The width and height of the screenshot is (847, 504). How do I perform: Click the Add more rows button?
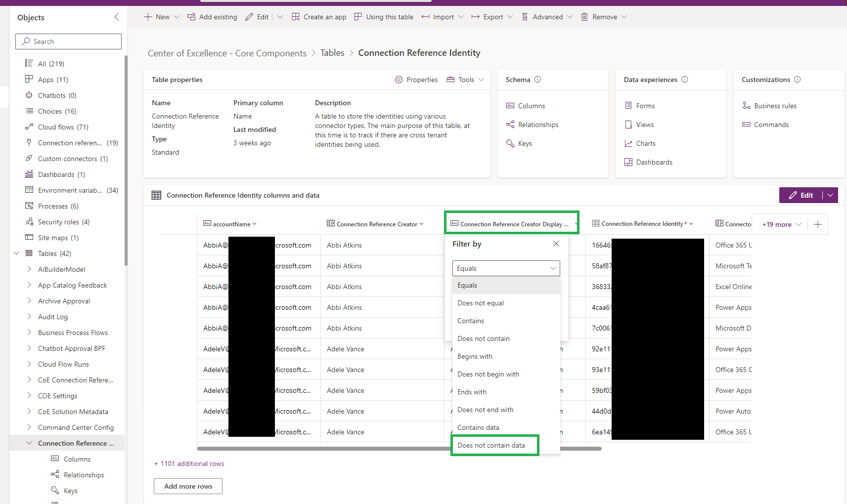[x=188, y=486]
